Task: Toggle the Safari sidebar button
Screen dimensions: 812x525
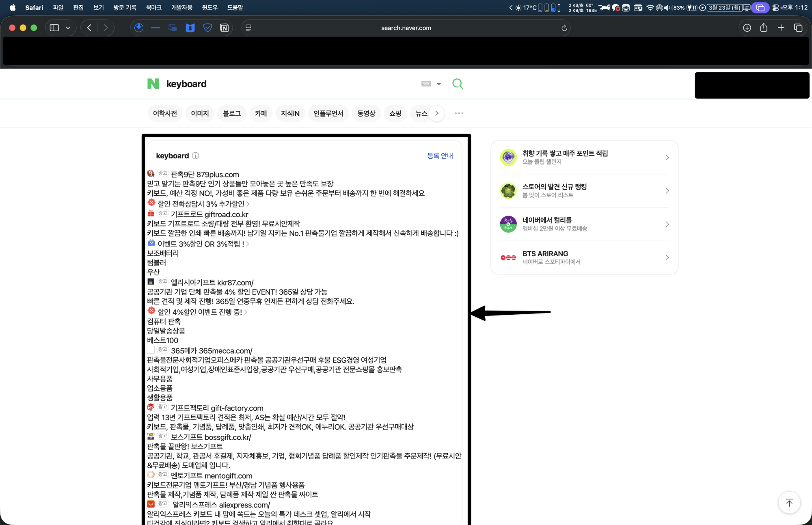Action: pyautogui.click(x=54, y=28)
